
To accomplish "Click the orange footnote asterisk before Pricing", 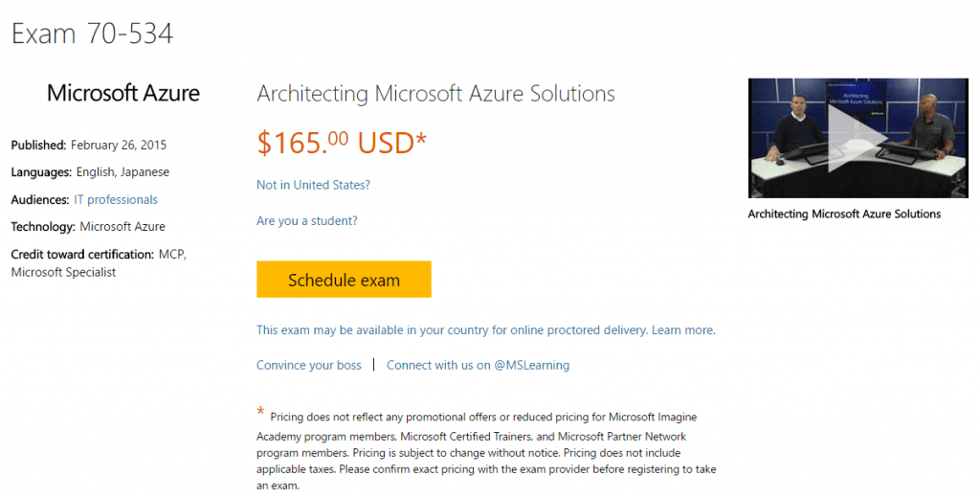I will point(260,413).
